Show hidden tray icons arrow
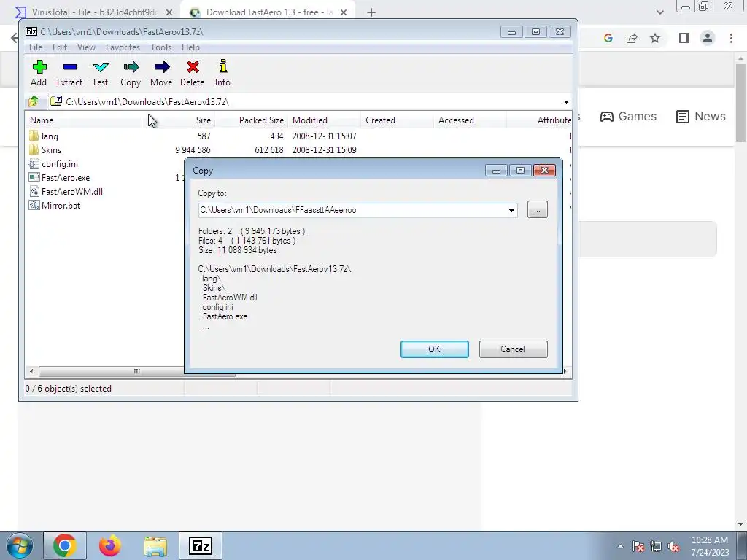Image resolution: width=747 pixels, height=560 pixels. pos(620,547)
